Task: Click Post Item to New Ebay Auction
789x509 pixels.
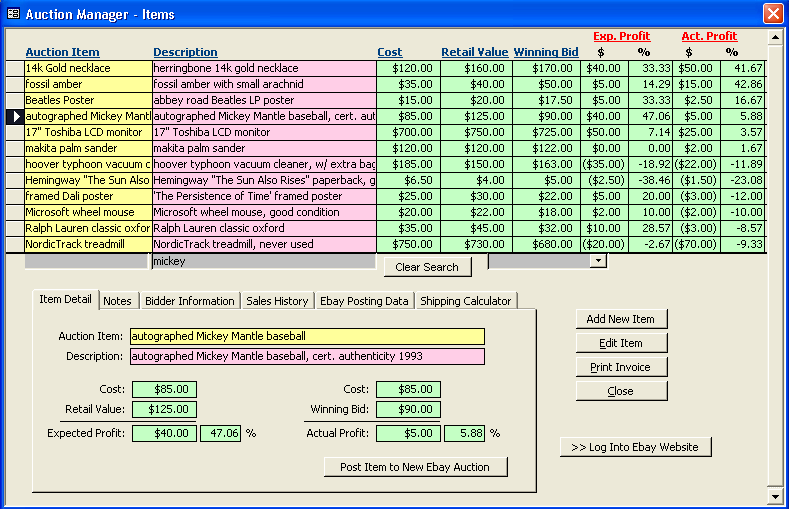Action: point(415,467)
